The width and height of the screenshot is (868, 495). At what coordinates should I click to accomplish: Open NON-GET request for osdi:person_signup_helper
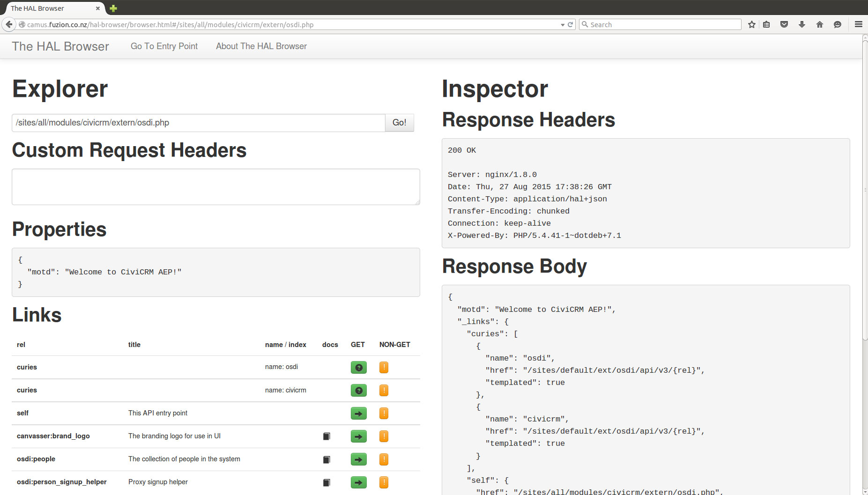[x=384, y=482]
